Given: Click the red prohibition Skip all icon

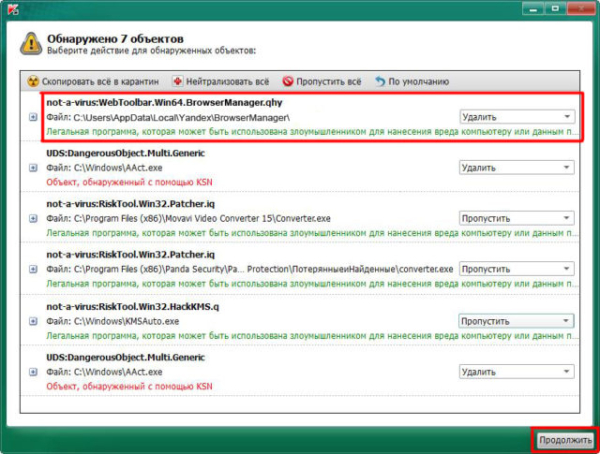Looking at the screenshot, I should click(288, 81).
